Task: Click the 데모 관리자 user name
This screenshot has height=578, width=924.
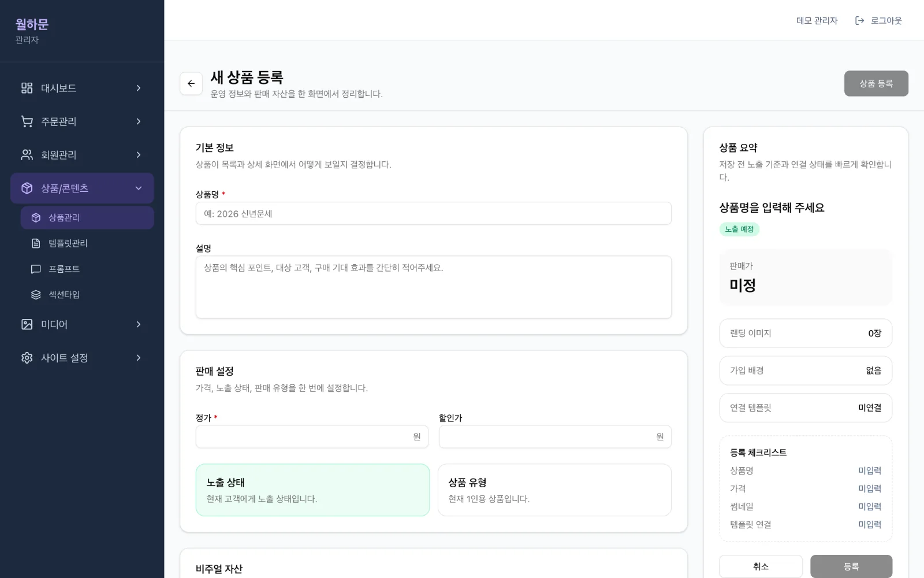Action: point(817,21)
